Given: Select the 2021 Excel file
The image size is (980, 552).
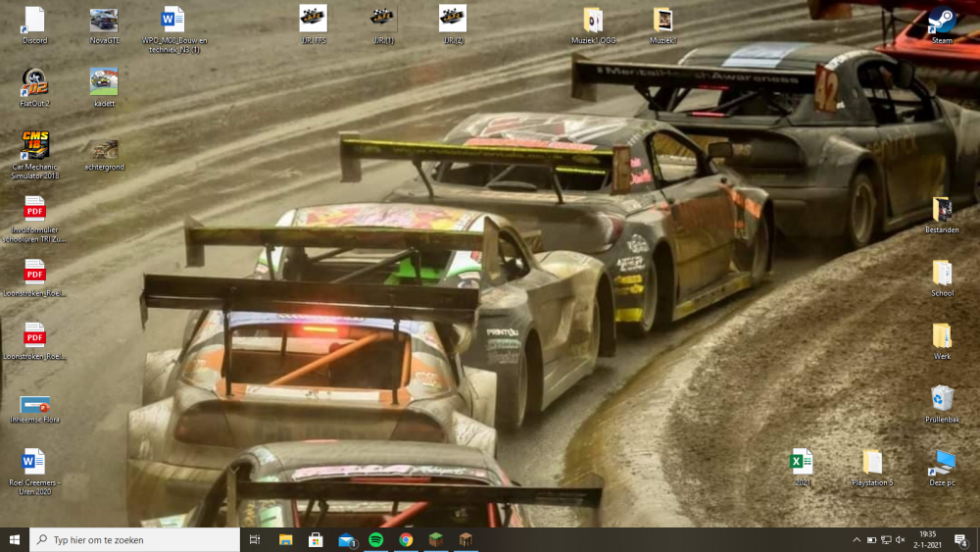Looking at the screenshot, I should point(802,462).
